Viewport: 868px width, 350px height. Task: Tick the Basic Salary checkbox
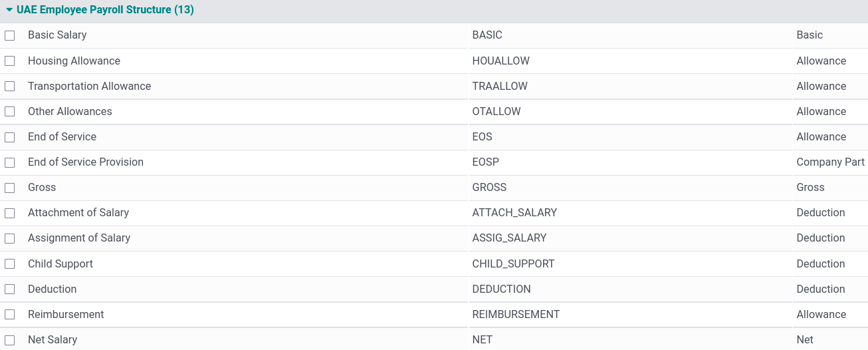[9, 35]
